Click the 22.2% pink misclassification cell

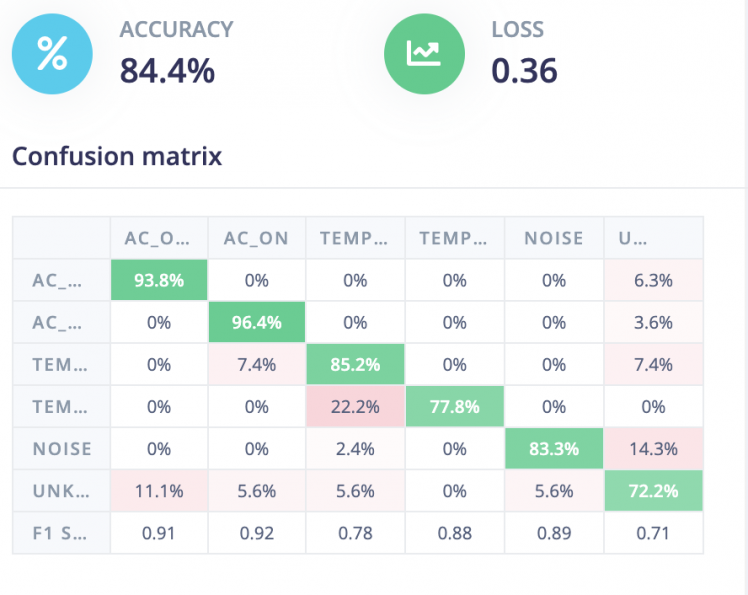pyautogui.click(x=355, y=407)
